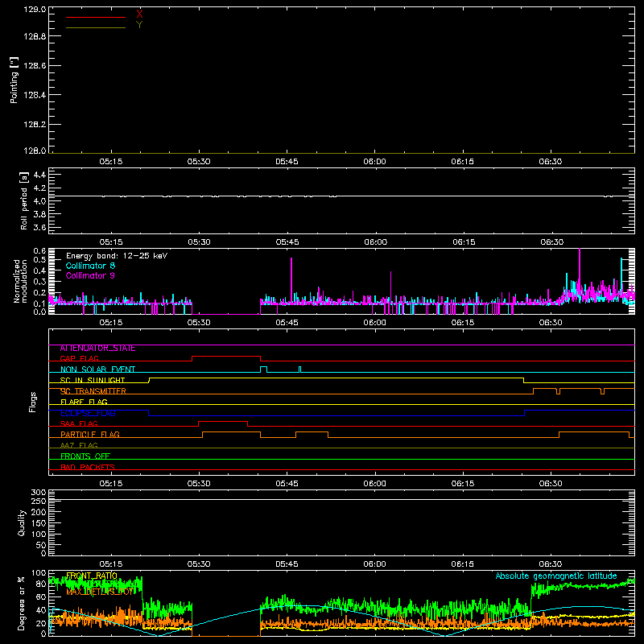Click the olive Y legend line sample
The image size is (644, 644).
(96, 28)
